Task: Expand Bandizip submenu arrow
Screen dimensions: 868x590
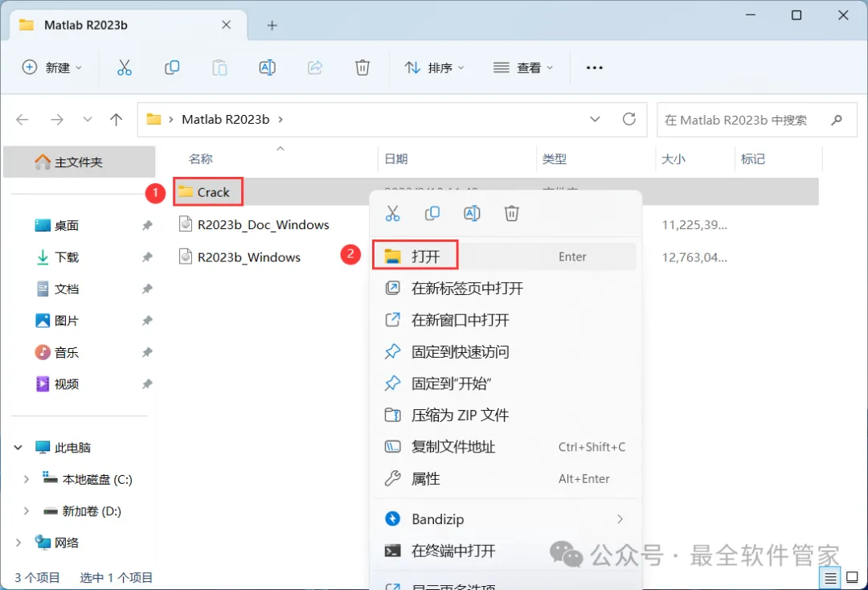Action: [x=620, y=519]
